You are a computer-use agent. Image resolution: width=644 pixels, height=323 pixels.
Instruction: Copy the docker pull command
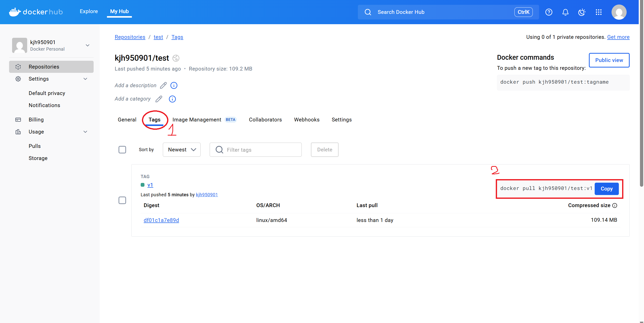pyautogui.click(x=607, y=189)
